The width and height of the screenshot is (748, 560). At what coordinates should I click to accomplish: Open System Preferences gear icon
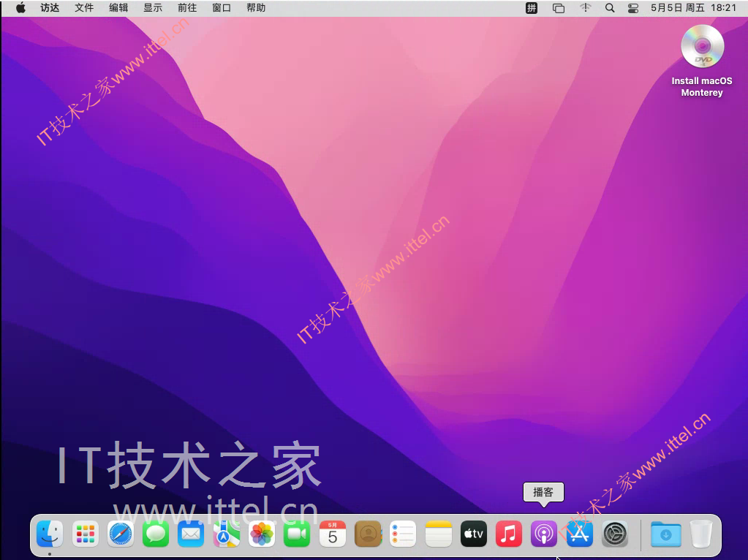615,534
